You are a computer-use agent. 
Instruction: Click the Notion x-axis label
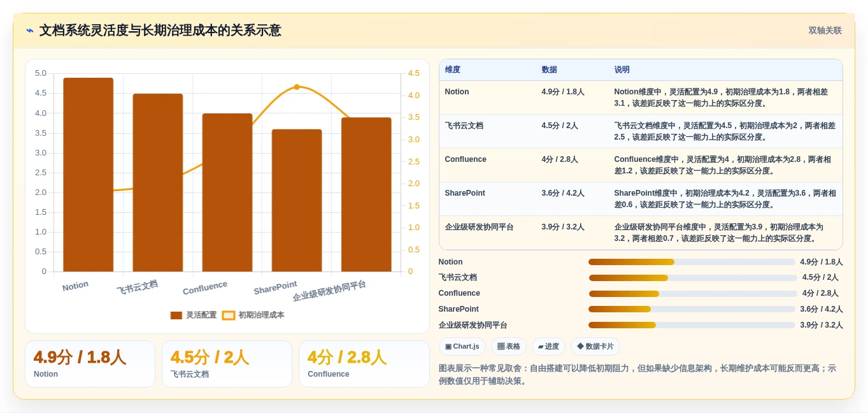tap(75, 286)
